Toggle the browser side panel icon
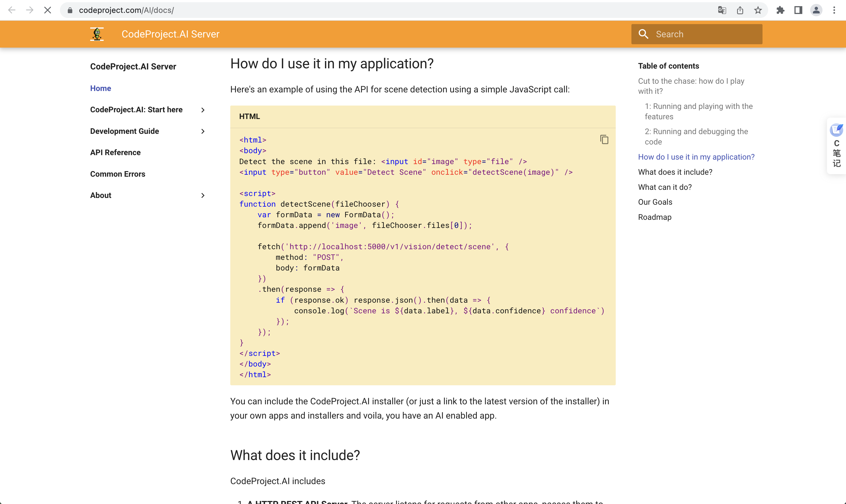 pos(798,10)
